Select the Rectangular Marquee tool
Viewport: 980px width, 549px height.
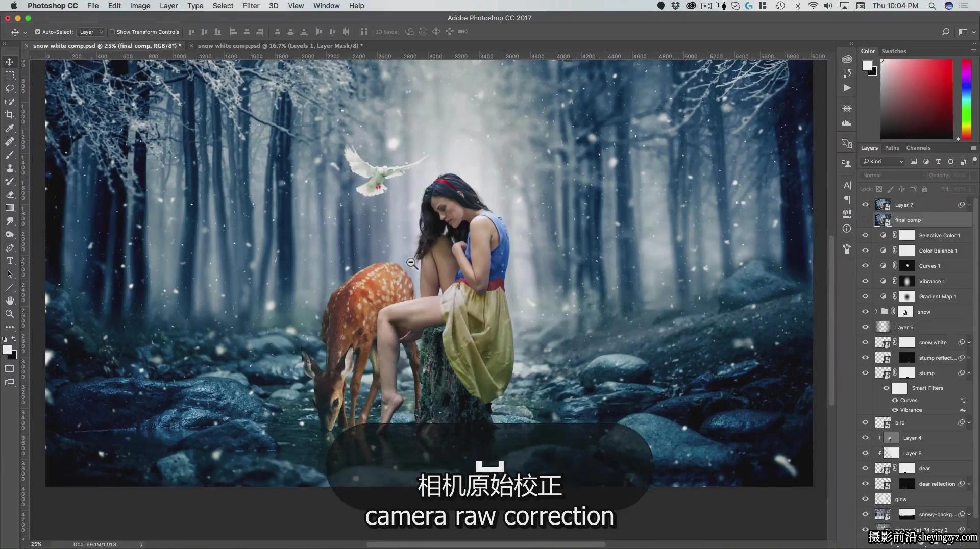click(10, 75)
